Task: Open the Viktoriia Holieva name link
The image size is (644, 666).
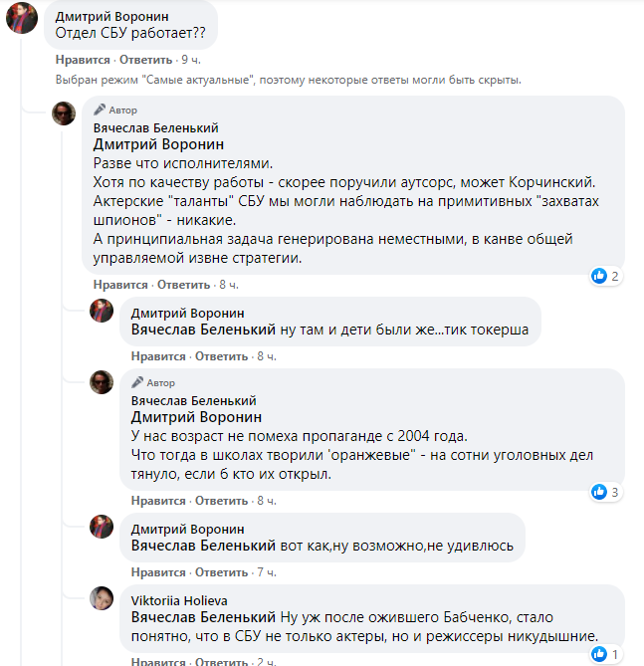Action: (x=179, y=600)
